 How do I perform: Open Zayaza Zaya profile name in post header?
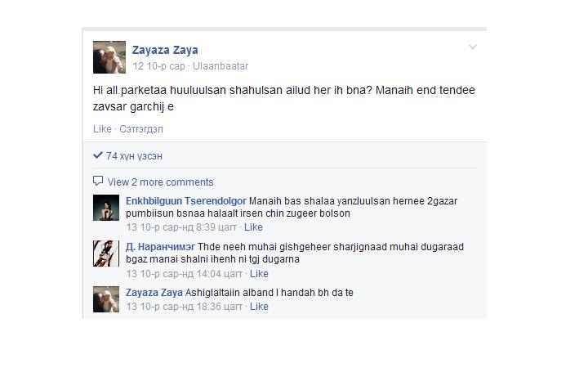click(165, 50)
